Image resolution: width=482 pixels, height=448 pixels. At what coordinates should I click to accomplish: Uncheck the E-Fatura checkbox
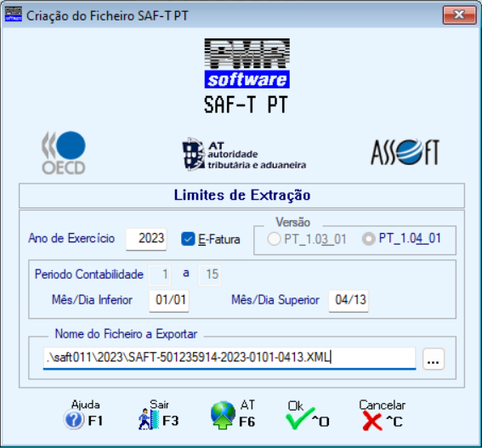click(188, 239)
